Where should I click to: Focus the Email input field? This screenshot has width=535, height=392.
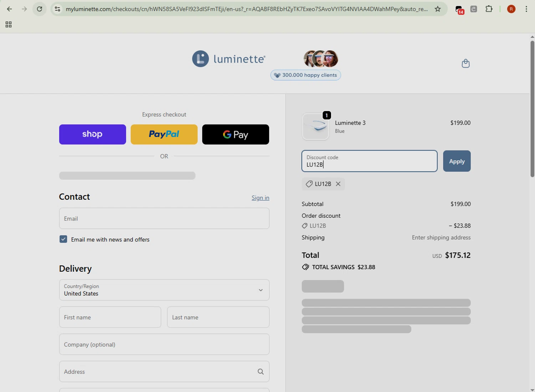click(164, 218)
